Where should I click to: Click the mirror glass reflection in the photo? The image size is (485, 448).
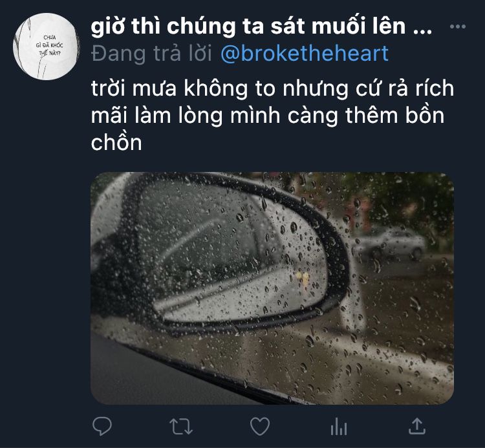235,253
